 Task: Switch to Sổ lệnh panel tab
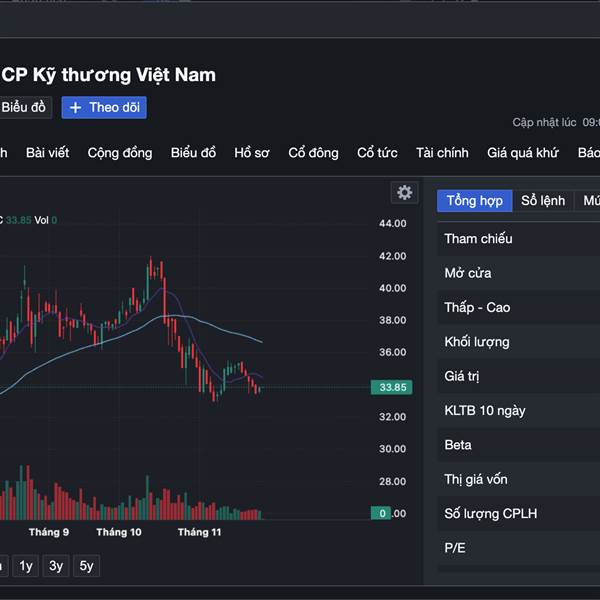(543, 201)
